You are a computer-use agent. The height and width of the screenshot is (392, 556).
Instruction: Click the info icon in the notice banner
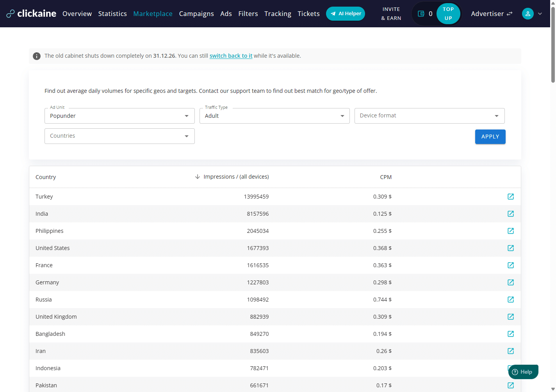tap(37, 56)
